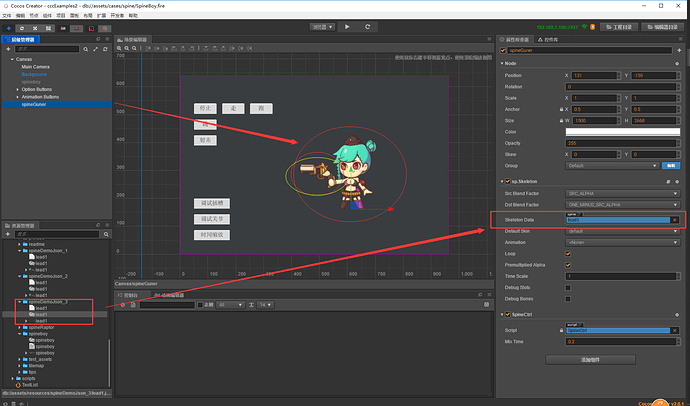This screenshot has height=406, width=690.
Task: Toggle the Loop checkbox
Action: tap(568, 254)
